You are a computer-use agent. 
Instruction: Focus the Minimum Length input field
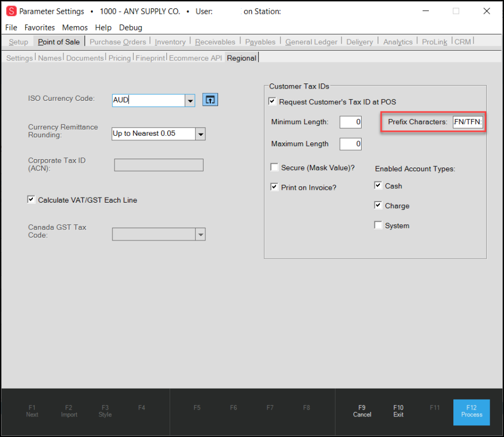pyautogui.click(x=350, y=122)
